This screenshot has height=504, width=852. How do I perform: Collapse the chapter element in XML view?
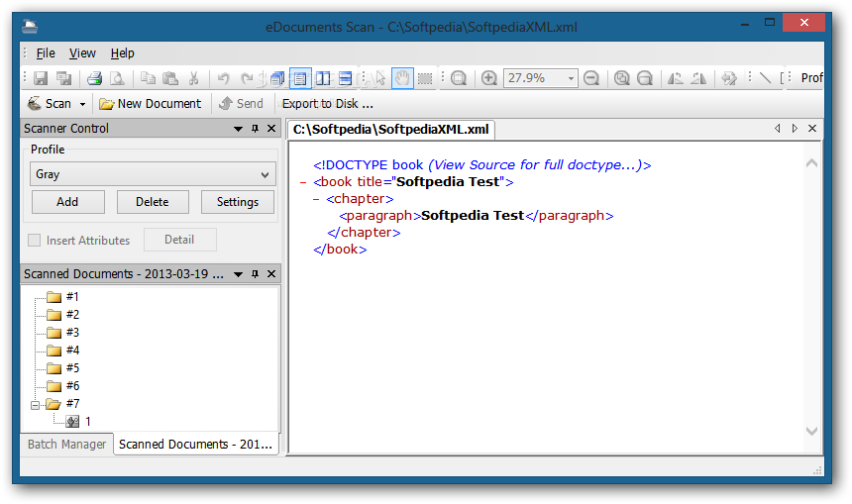[x=316, y=199]
